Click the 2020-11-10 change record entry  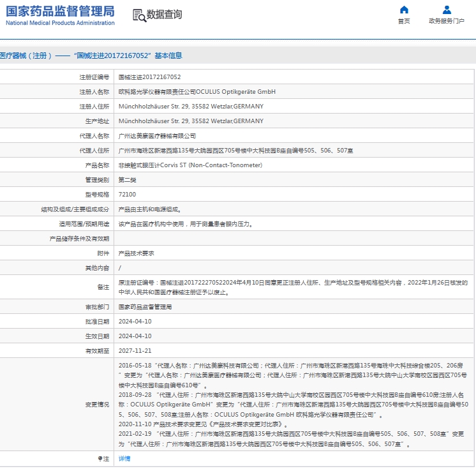203,424
